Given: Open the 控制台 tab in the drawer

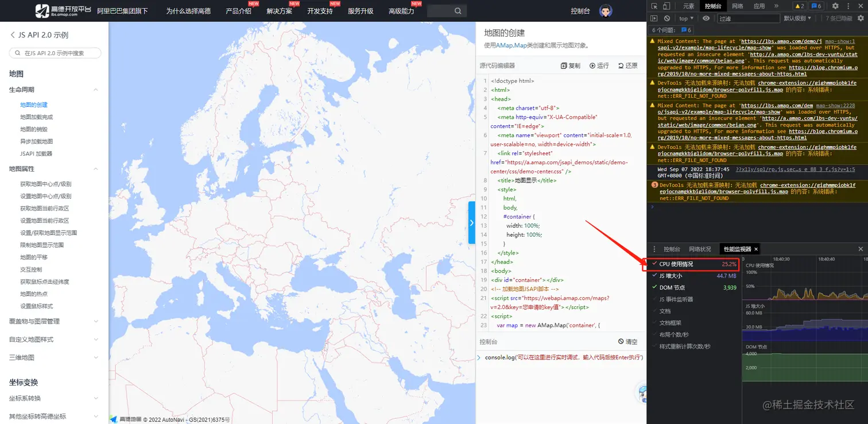Looking at the screenshot, I should pos(672,249).
